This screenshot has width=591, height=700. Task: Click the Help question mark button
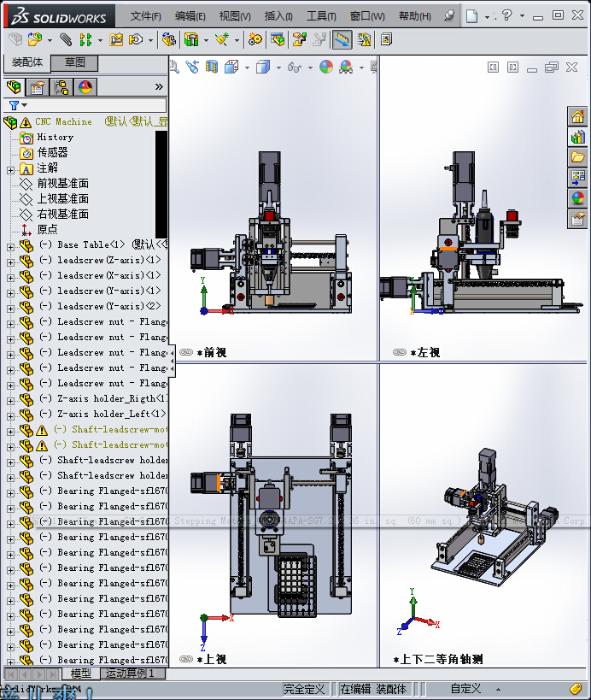point(506,15)
